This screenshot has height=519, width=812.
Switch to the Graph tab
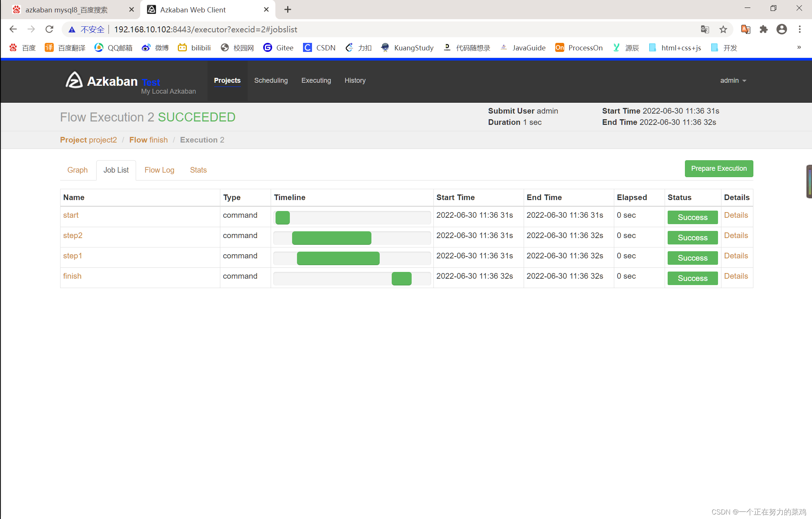coord(77,170)
